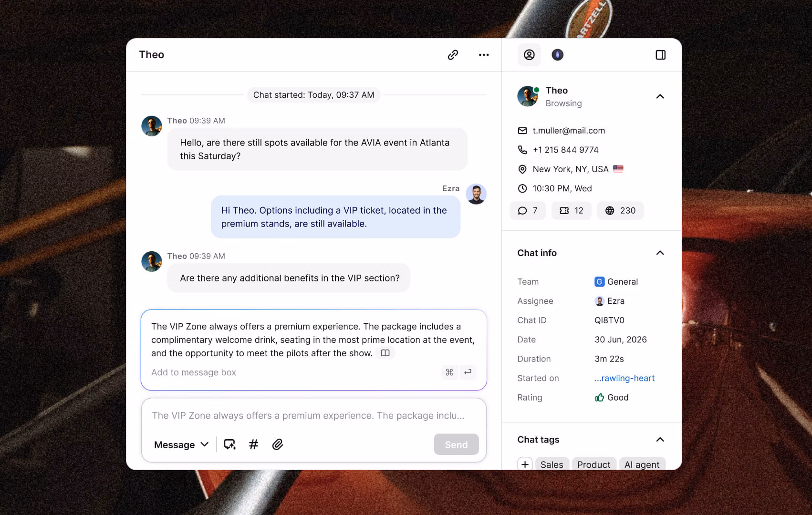Focus the message input field
The height and width of the screenshot is (515, 812).
pyautogui.click(x=308, y=416)
